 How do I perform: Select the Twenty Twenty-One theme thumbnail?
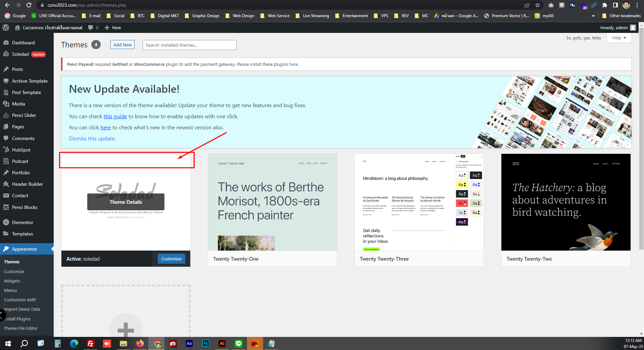coord(272,202)
